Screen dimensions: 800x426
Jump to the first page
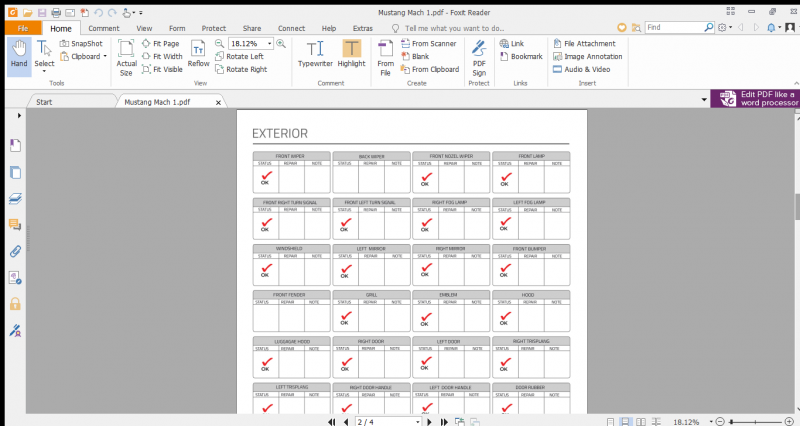pyautogui.click(x=332, y=422)
